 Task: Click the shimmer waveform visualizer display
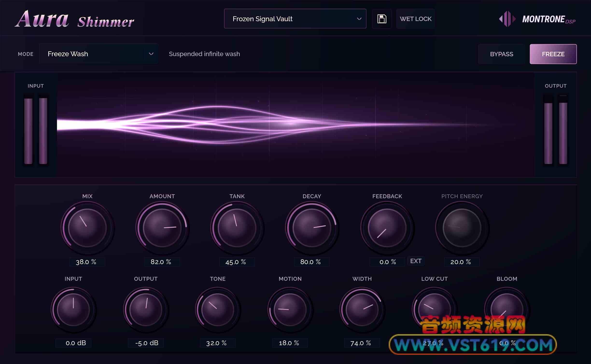pos(295,125)
